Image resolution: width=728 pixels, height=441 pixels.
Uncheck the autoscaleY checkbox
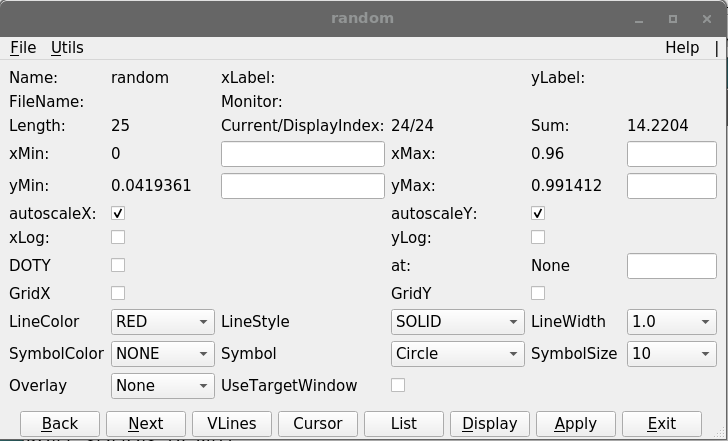[538, 214]
